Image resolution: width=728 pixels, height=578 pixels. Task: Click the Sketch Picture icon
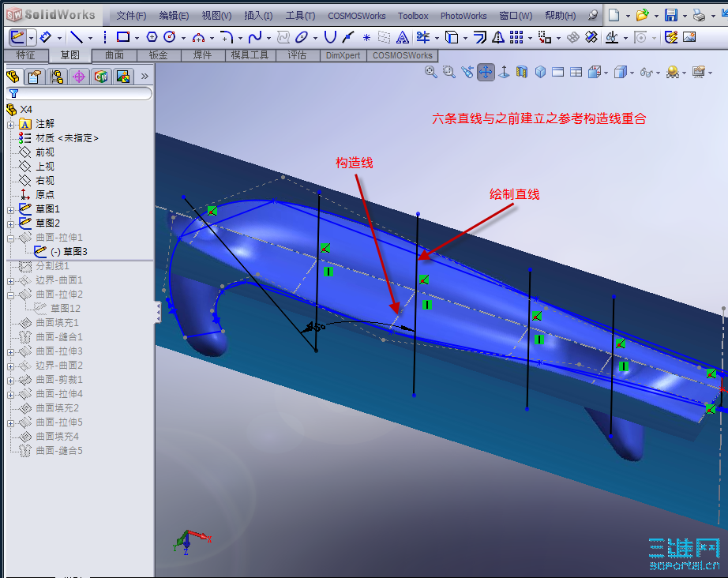(689, 36)
